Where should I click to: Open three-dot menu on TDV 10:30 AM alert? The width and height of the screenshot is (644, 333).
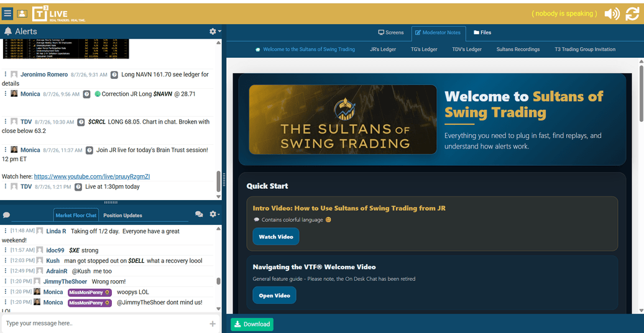6,122
